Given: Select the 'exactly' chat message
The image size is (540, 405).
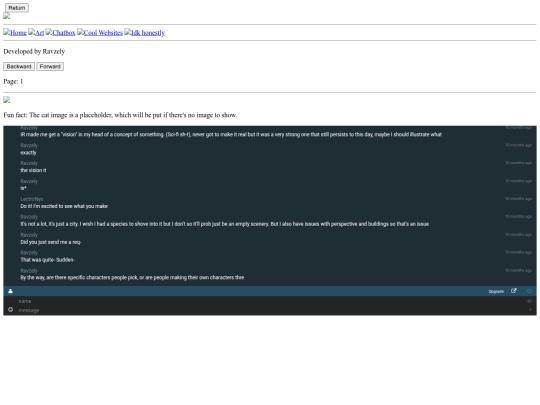Looking at the screenshot, I should [x=28, y=153].
